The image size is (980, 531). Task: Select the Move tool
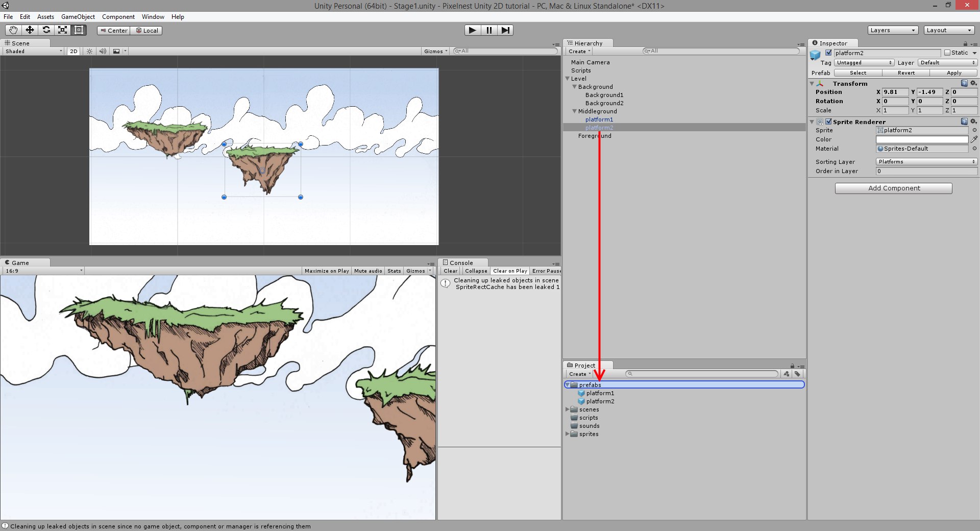[x=30, y=30]
